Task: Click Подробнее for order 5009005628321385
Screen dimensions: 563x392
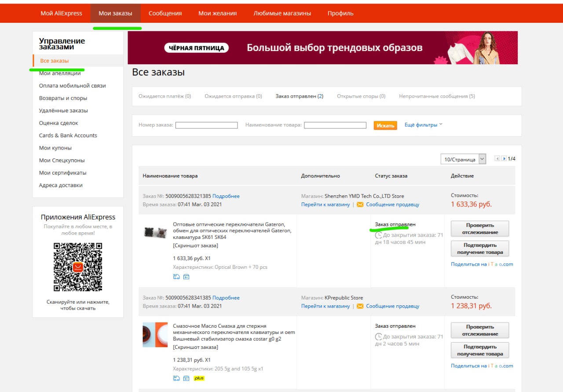Action: click(226, 196)
